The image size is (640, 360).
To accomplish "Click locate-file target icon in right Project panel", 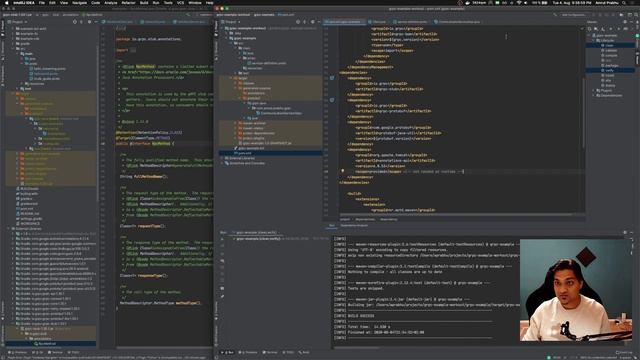I will [298, 22].
